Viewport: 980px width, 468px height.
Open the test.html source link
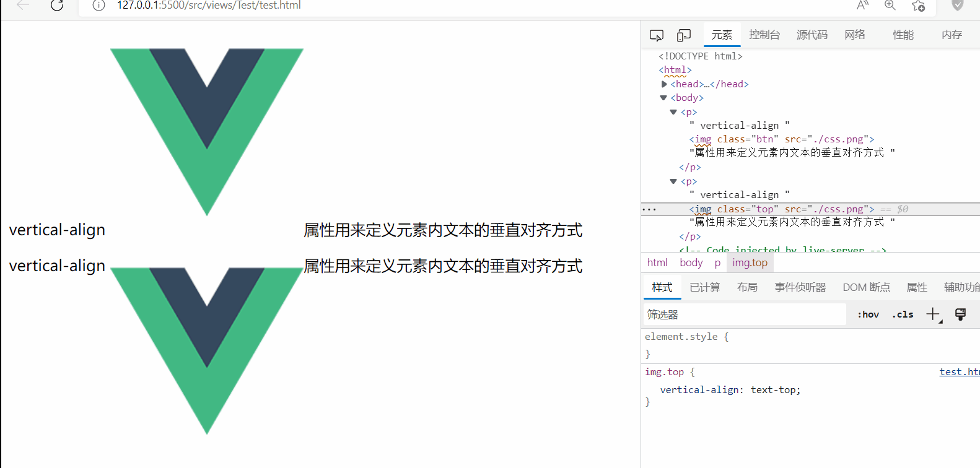point(960,372)
